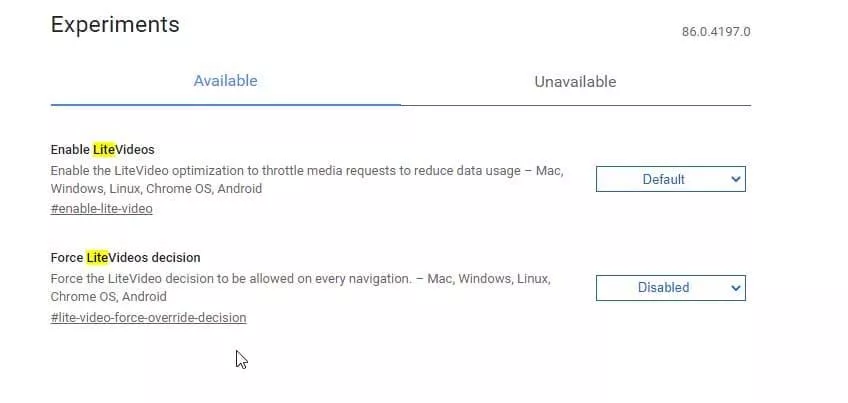
Task: Click the highlighted Lite in Force LiteVideos decision
Action: pyautogui.click(x=97, y=257)
